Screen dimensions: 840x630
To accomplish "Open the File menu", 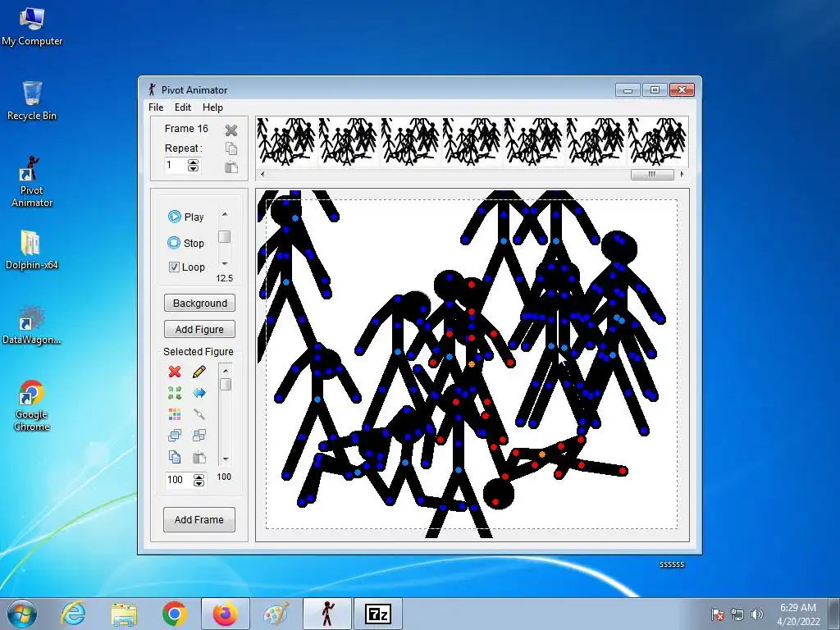I will tap(156, 107).
